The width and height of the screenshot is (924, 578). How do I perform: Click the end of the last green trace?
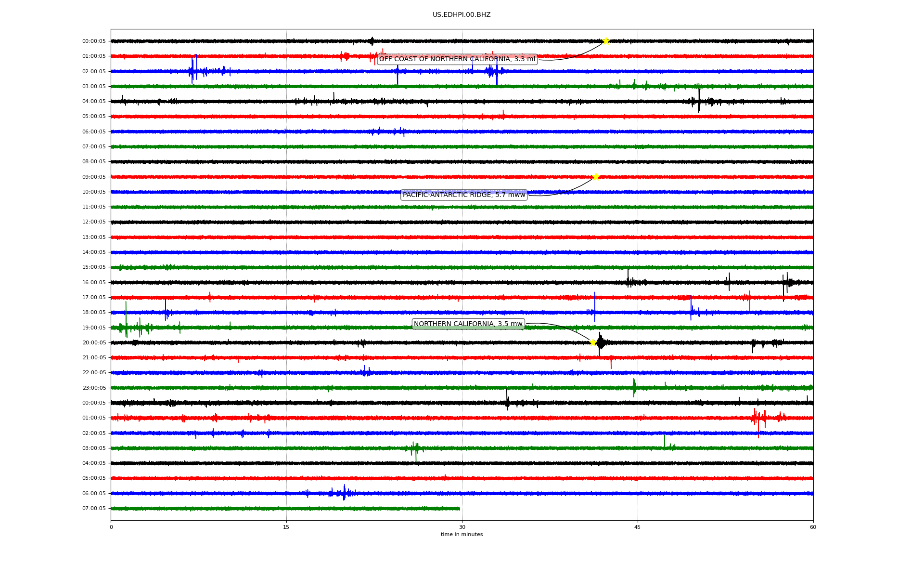[459, 508]
